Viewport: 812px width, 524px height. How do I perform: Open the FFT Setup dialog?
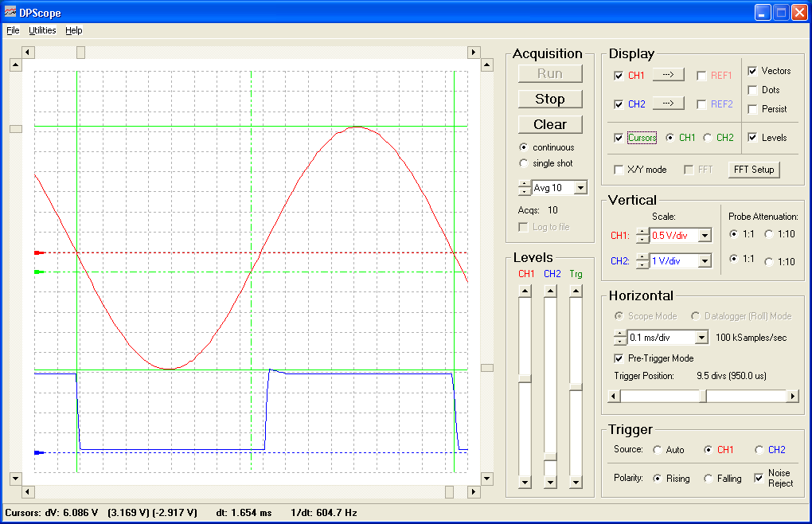(x=752, y=169)
